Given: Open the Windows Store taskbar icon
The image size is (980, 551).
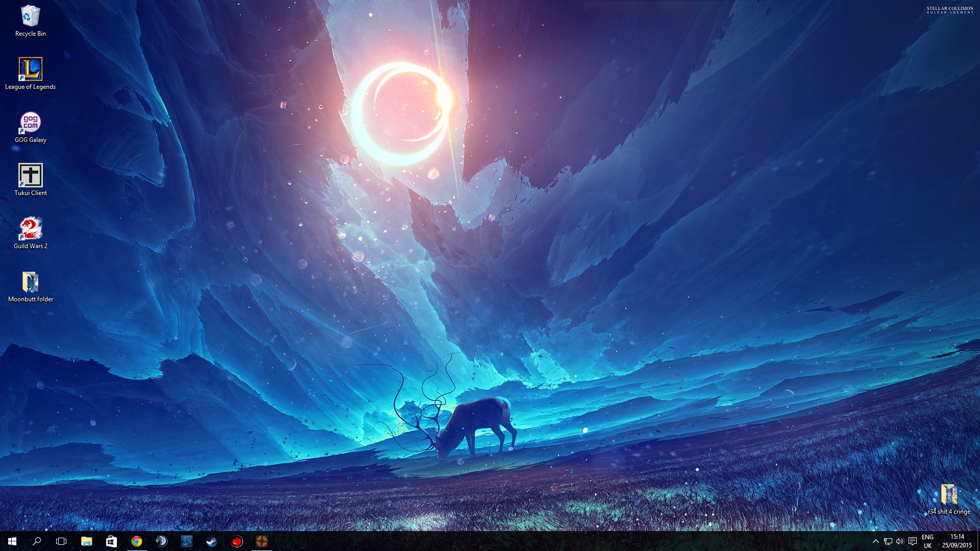Looking at the screenshot, I should pyautogui.click(x=111, y=541).
